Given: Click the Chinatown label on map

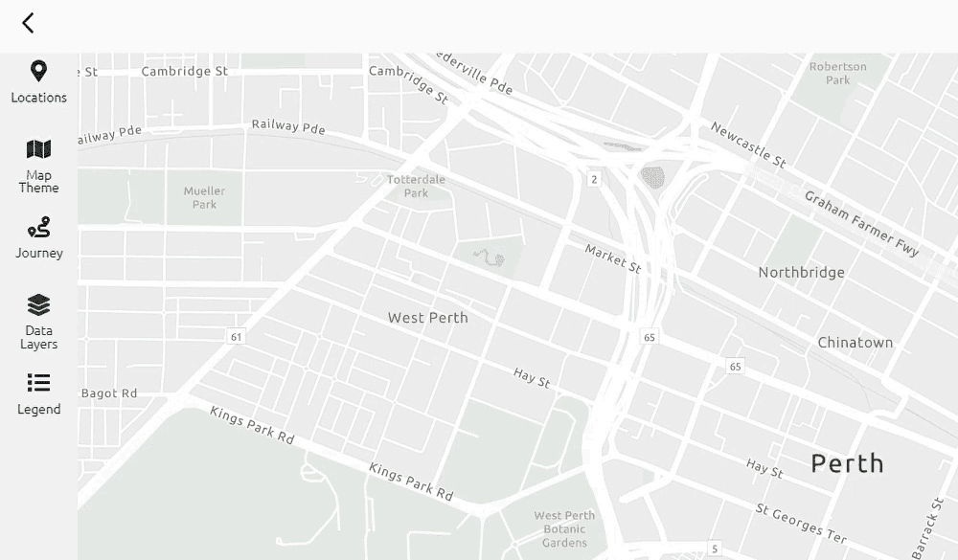Looking at the screenshot, I should coord(855,343).
